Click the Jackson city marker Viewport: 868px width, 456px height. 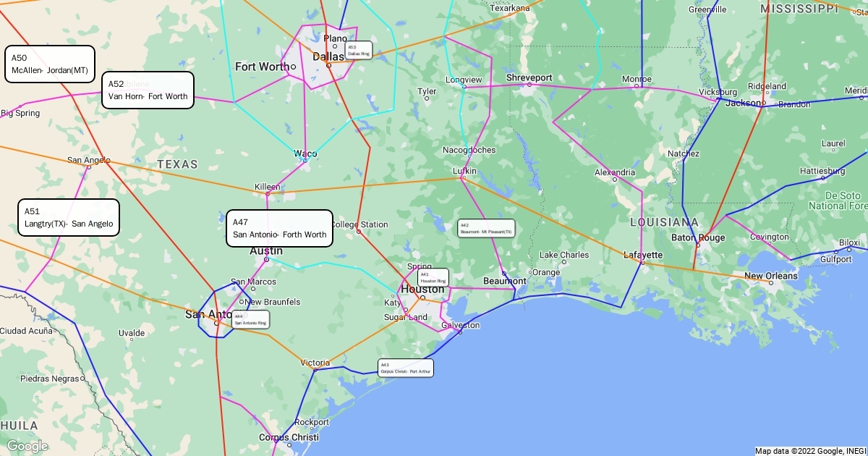(762, 103)
